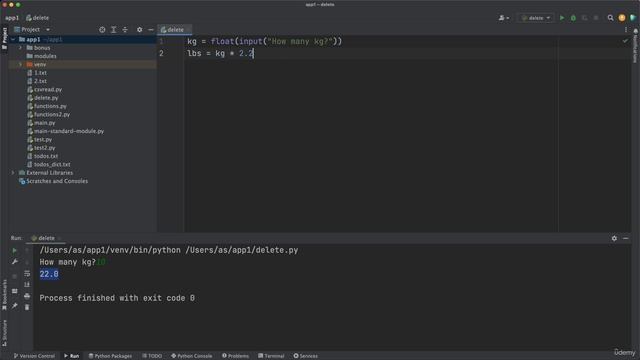The image size is (640, 360).
Task: Open Search Everywhere magnifier icon
Action: 610,18
